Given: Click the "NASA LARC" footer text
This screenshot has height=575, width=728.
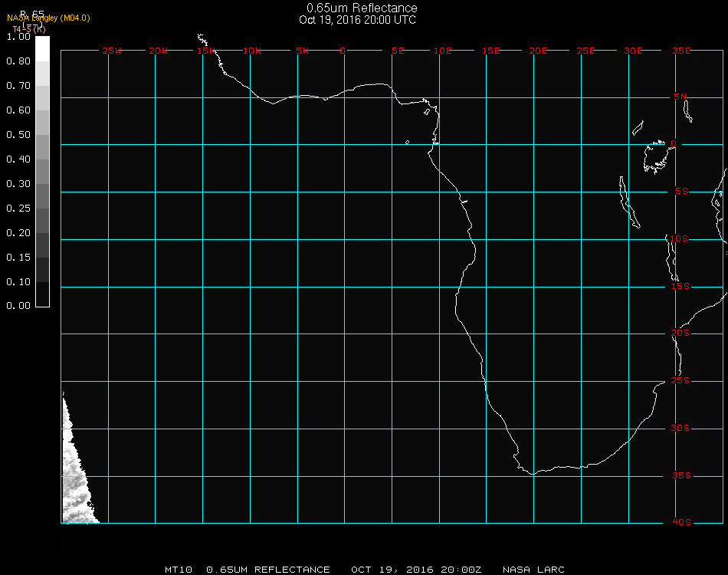Looking at the screenshot, I should (x=533, y=570).
